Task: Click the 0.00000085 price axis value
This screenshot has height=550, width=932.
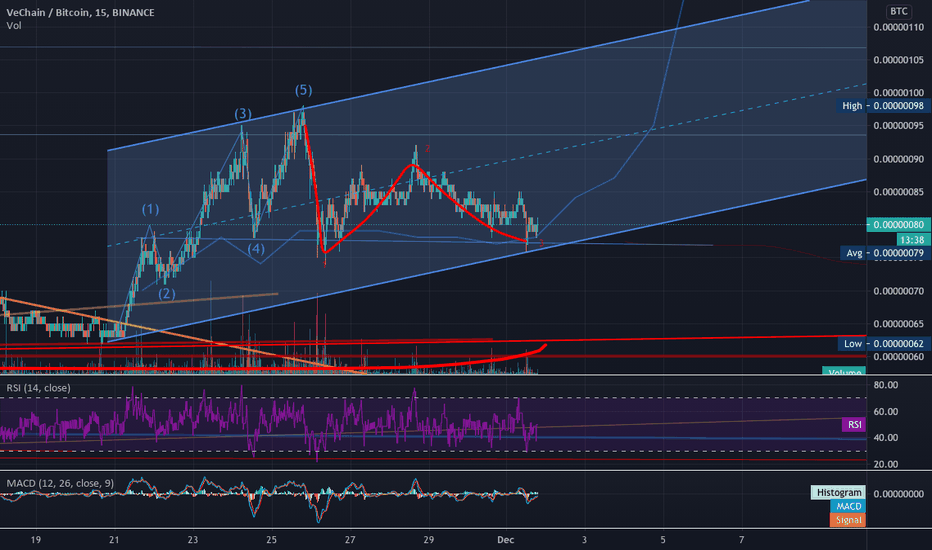Action: 899,192
